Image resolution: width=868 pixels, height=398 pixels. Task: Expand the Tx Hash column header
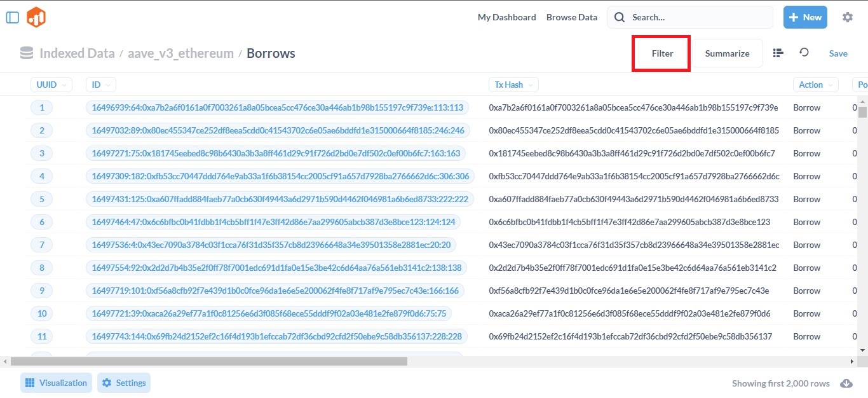coord(513,85)
